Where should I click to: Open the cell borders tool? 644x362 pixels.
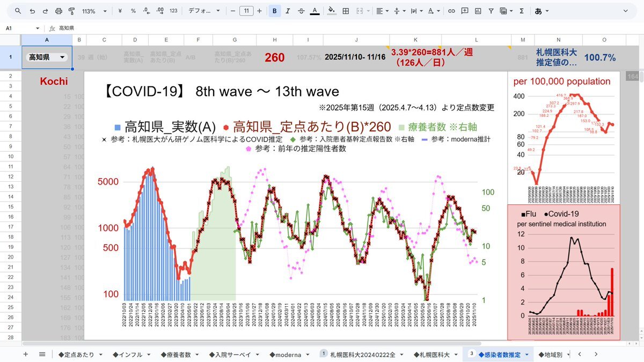pyautogui.click(x=346, y=11)
